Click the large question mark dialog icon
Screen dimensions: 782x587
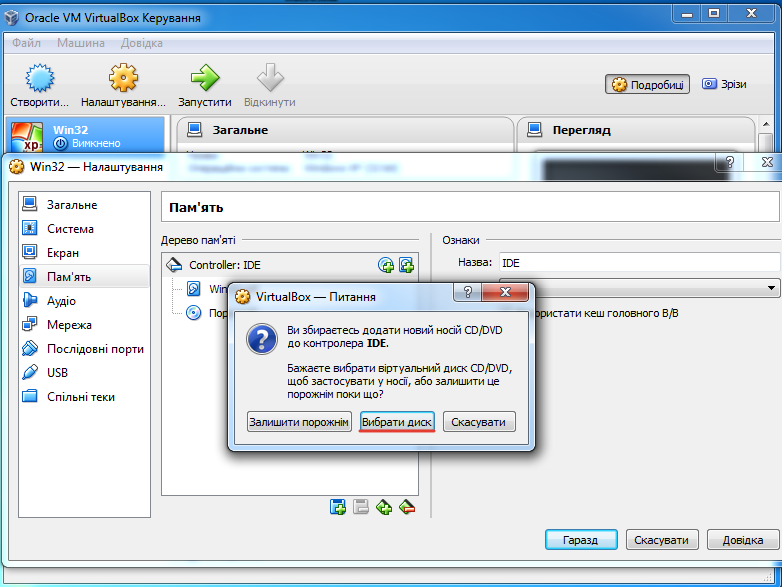pos(262,339)
